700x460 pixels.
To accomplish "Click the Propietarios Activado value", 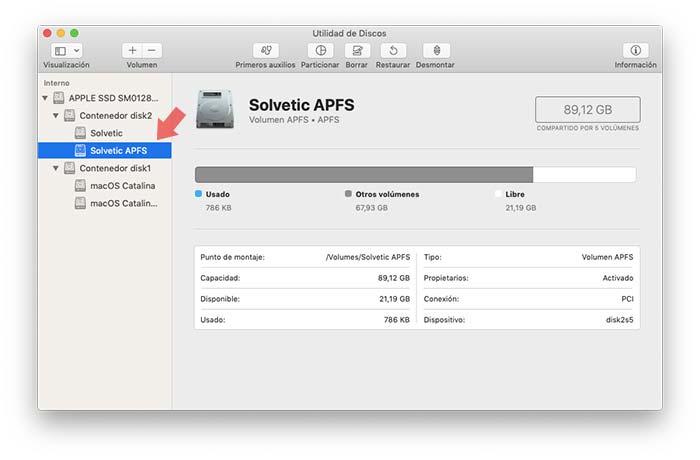I will [618, 278].
